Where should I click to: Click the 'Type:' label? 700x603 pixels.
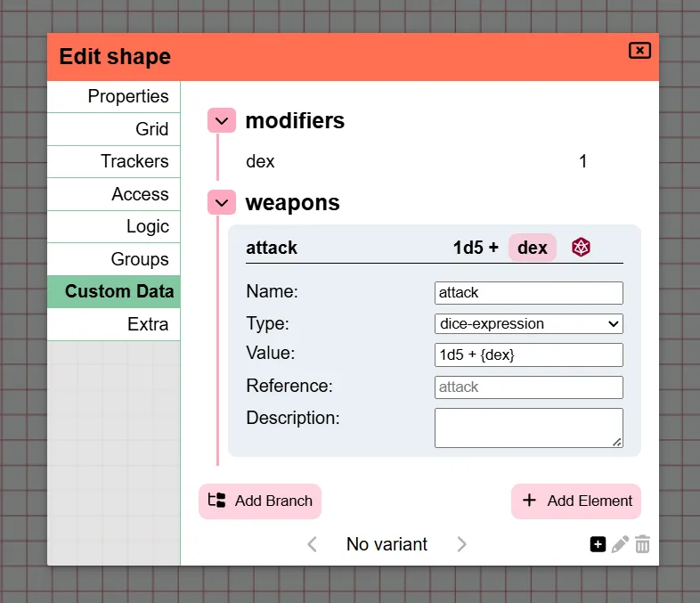(x=267, y=323)
